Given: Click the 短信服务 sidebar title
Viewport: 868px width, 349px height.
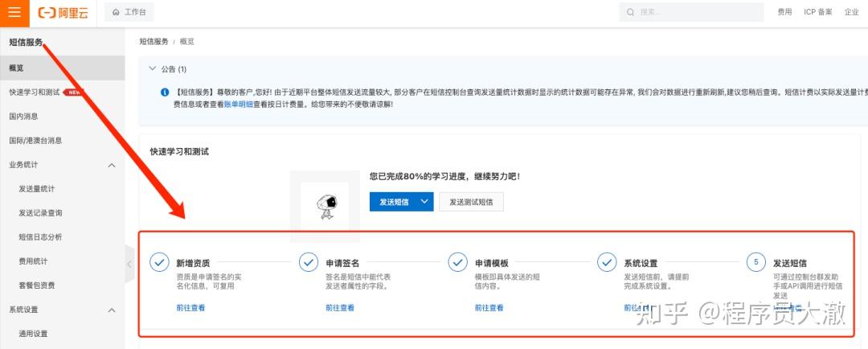Looking at the screenshot, I should pyautogui.click(x=26, y=42).
